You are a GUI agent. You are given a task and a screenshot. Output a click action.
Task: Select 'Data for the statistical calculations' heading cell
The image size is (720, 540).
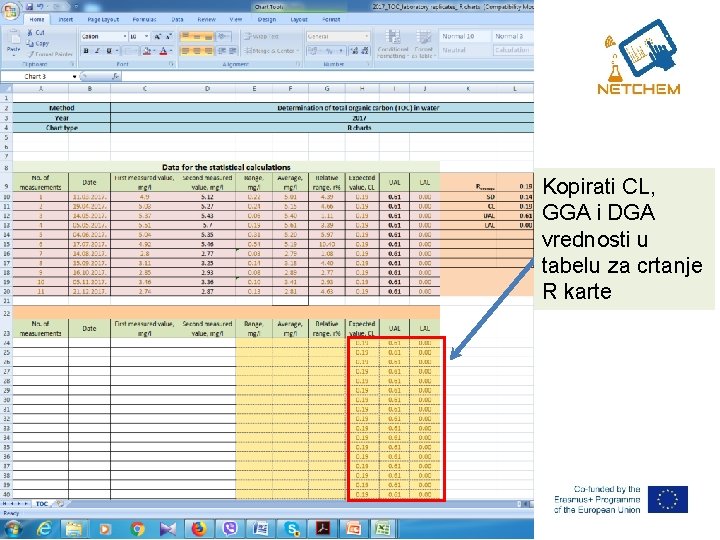pyautogui.click(x=226, y=167)
